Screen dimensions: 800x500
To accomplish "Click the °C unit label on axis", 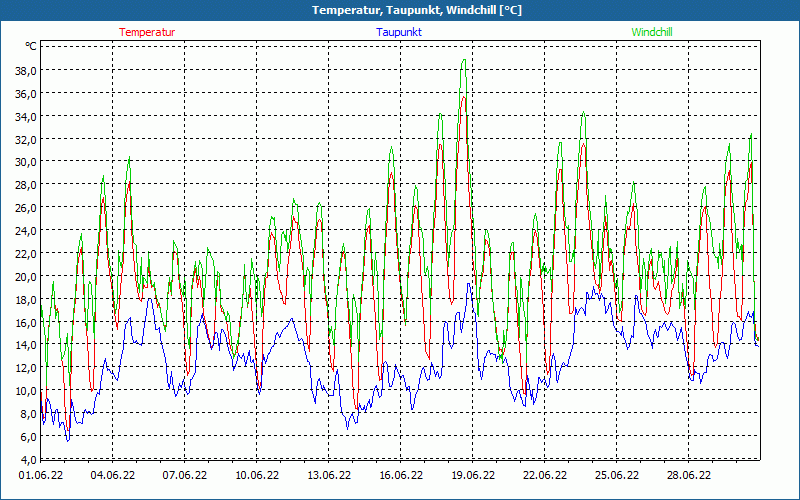I will pyautogui.click(x=31, y=46).
